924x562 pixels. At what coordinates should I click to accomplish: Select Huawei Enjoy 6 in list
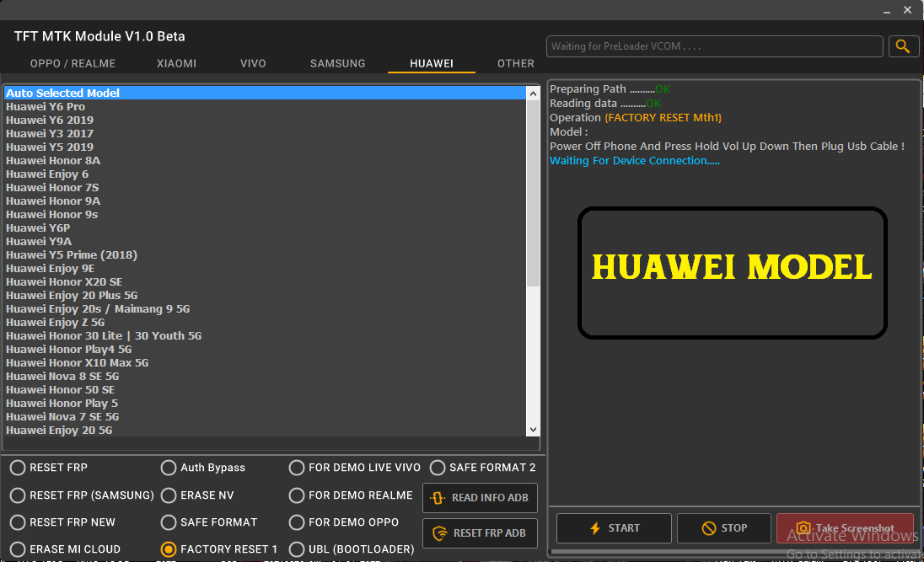coord(265,174)
